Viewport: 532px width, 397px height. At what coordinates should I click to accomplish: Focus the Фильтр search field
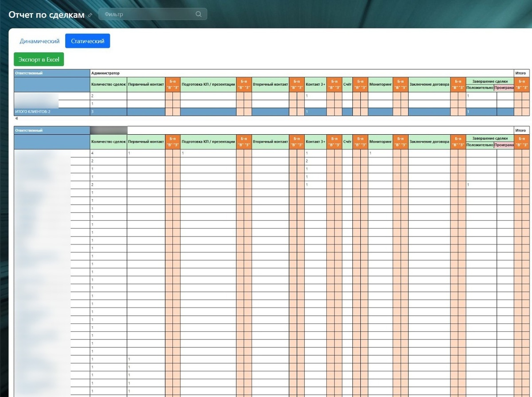(x=153, y=14)
